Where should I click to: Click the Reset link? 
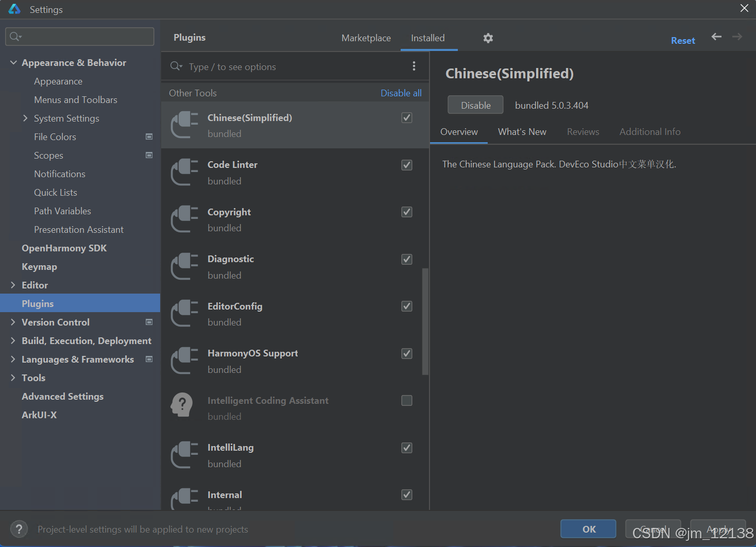point(683,41)
